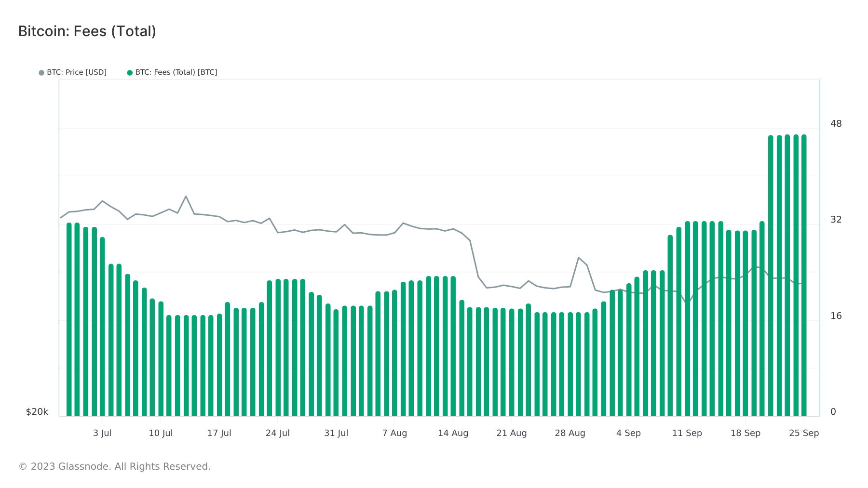This screenshot has height=488, width=868.
Task: Click the green fees legend dot
Action: [130, 73]
